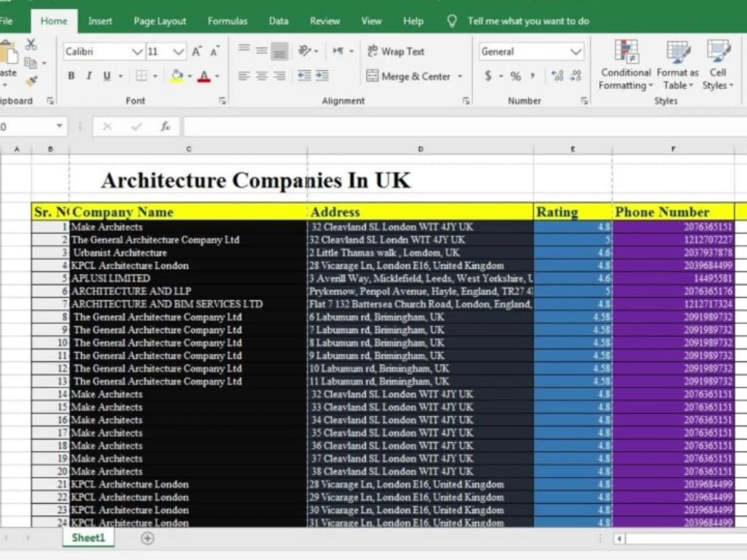Click Tell me what you want to do
747x560 pixels.
pos(528,21)
